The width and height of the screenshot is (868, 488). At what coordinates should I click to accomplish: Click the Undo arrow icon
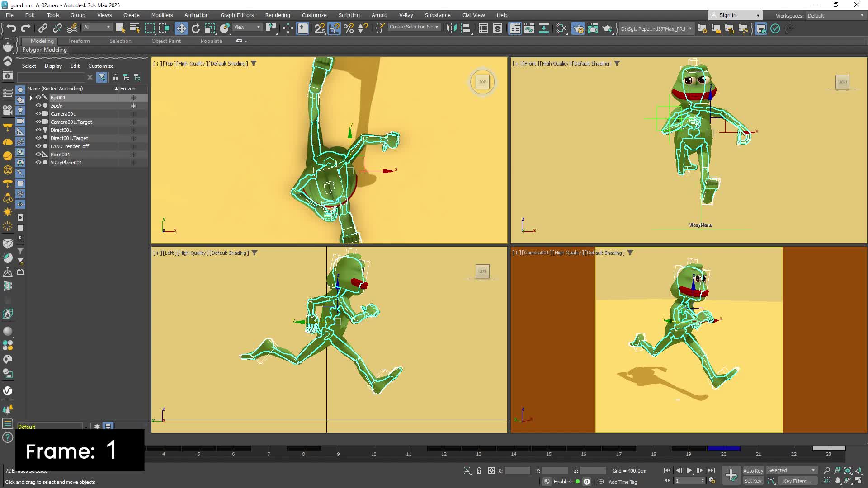[11, 28]
